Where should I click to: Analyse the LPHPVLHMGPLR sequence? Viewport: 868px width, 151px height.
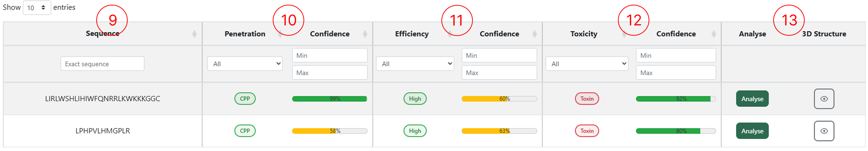(752, 131)
